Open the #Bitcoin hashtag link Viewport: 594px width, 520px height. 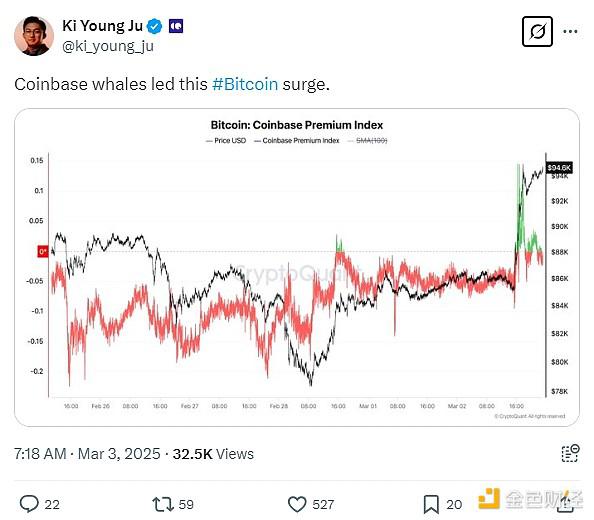coord(245,84)
